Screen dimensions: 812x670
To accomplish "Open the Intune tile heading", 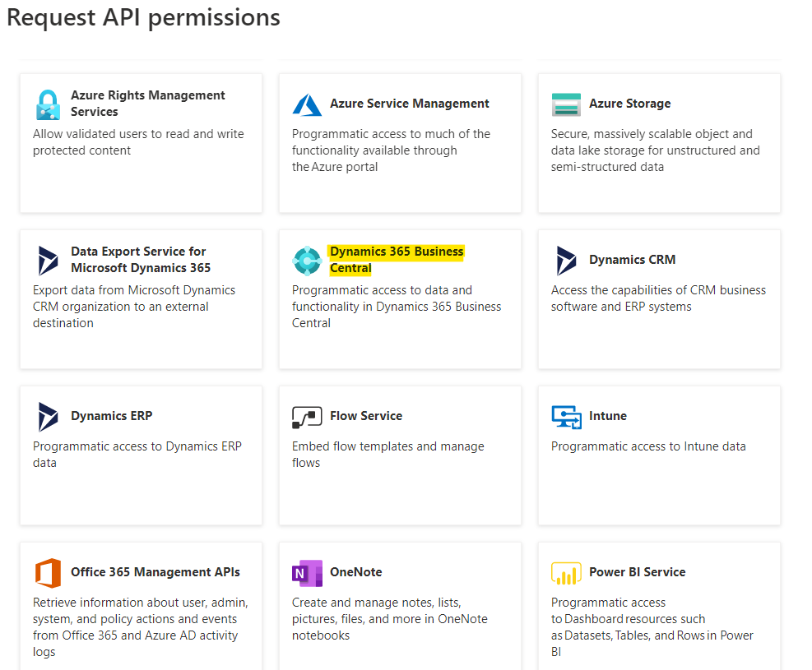I will click(607, 415).
